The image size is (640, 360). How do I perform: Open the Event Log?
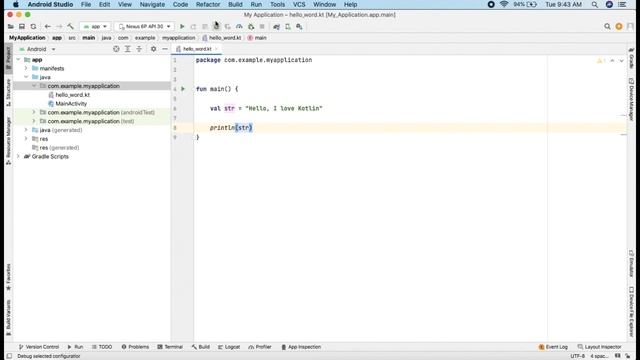[553, 347]
